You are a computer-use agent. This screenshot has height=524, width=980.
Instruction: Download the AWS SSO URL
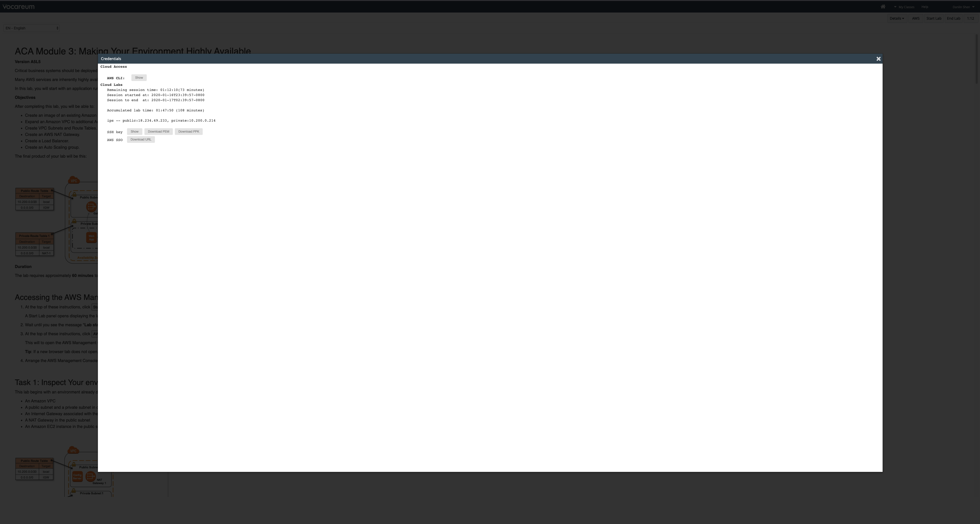(141, 139)
